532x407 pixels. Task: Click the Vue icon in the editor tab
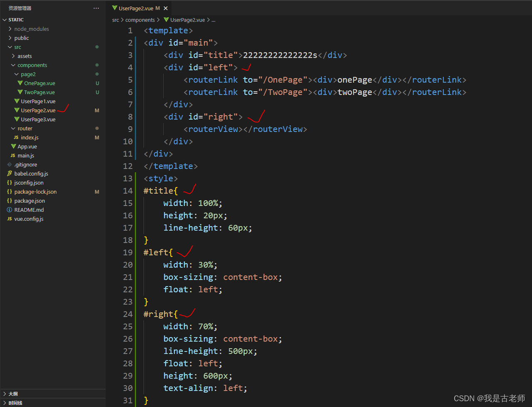pos(114,8)
